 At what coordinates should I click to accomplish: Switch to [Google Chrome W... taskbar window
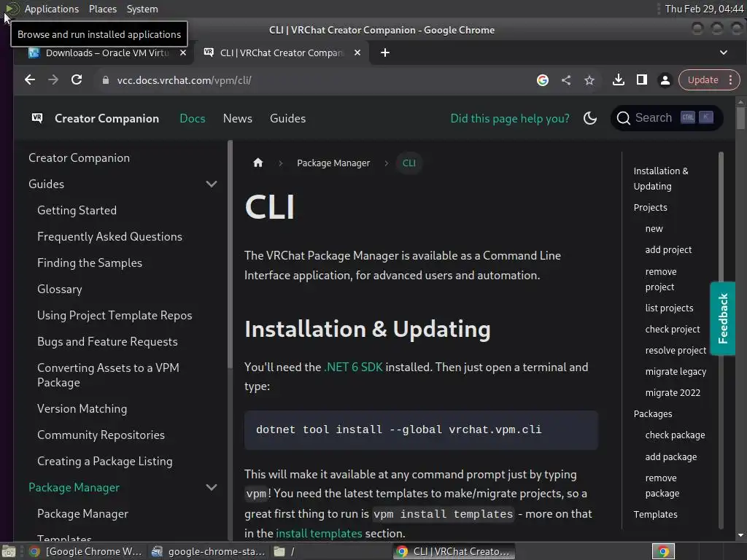pyautogui.click(x=86, y=551)
